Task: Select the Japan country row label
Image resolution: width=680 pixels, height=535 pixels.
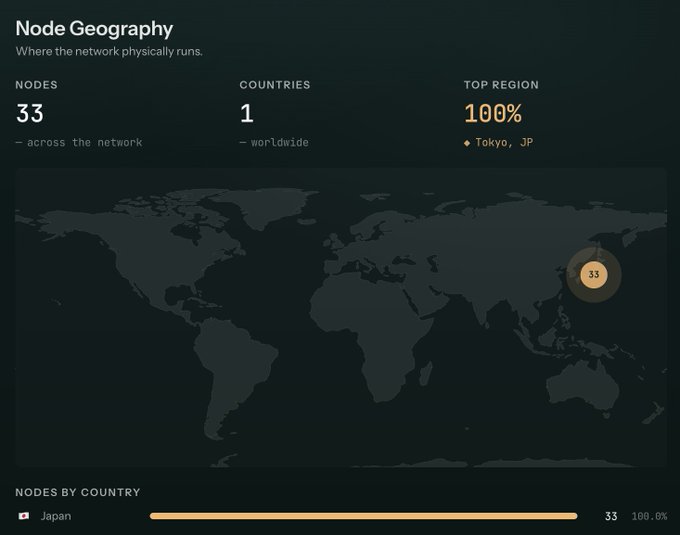Action: pos(56,516)
